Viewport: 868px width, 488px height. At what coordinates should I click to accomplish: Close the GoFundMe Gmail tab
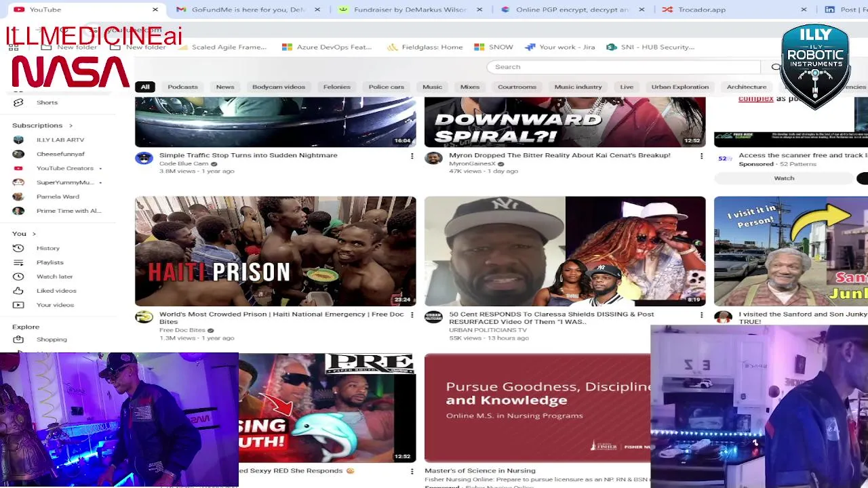317,9
